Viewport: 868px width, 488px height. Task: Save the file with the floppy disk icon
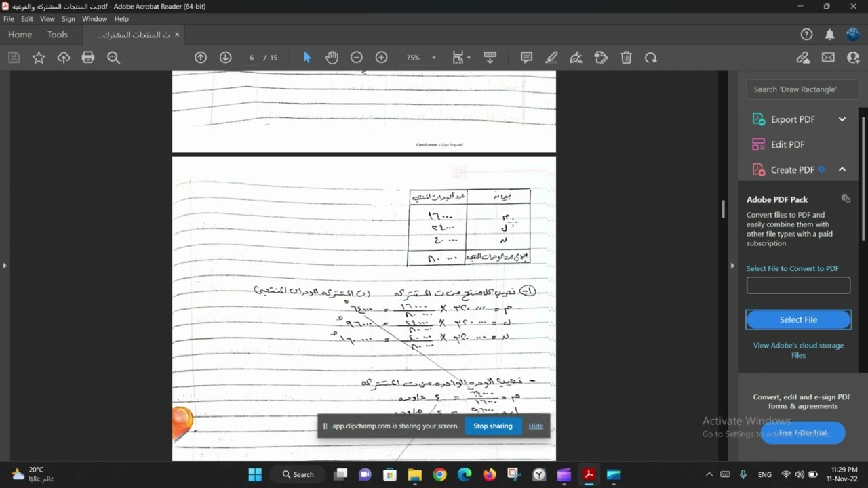tap(14, 58)
